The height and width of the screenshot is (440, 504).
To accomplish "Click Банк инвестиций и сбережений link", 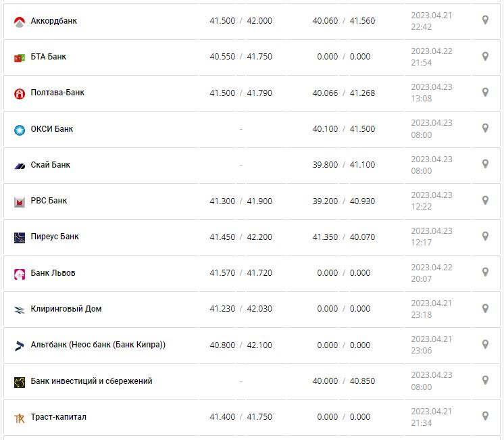I will pos(92,381).
